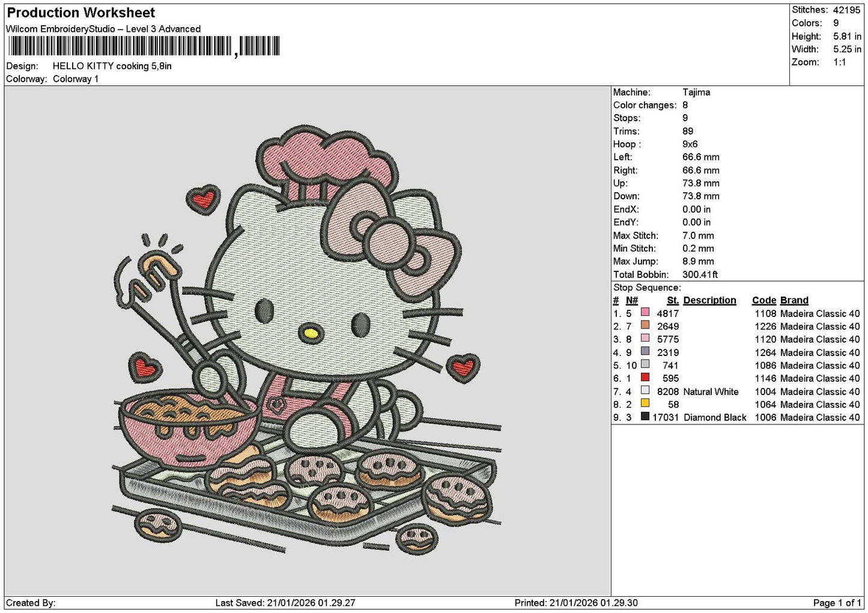Click the Colorway 1 value

pyautogui.click(x=76, y=79)
